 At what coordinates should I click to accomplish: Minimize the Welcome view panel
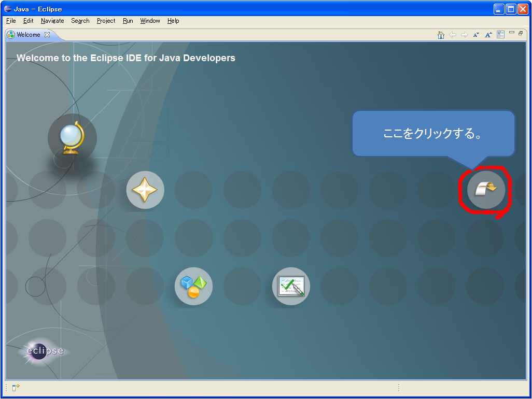coord(512,33)
